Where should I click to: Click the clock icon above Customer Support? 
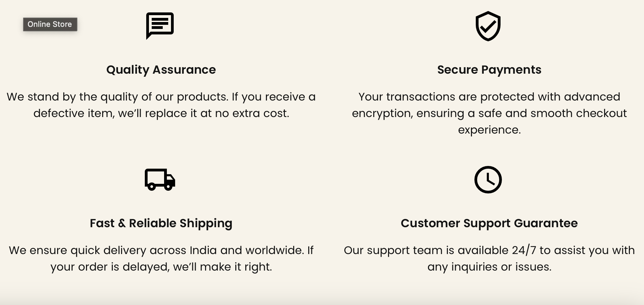(488, 180)
